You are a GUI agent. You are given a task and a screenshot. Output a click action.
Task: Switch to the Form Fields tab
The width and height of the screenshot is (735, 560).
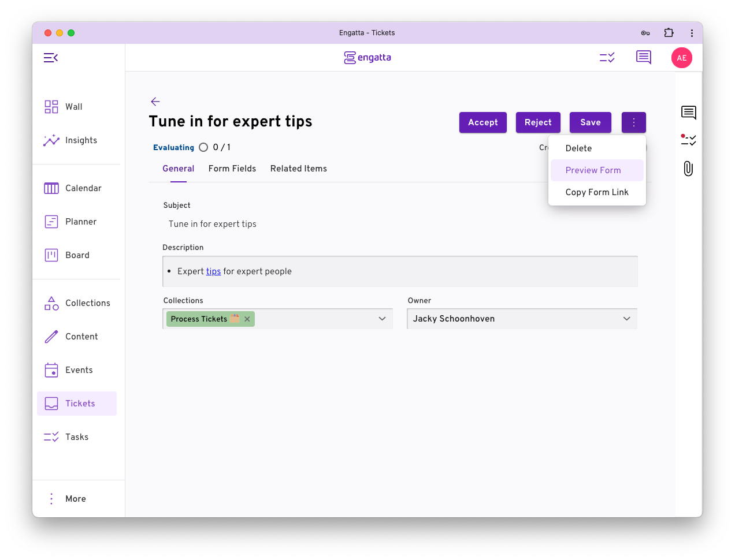point(232,169)
